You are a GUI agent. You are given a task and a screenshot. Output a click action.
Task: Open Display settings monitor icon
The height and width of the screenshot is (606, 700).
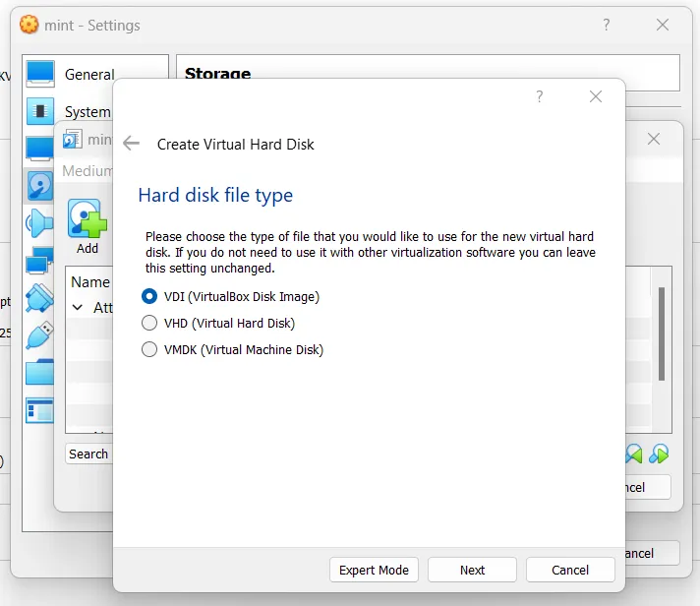[39, 149]
